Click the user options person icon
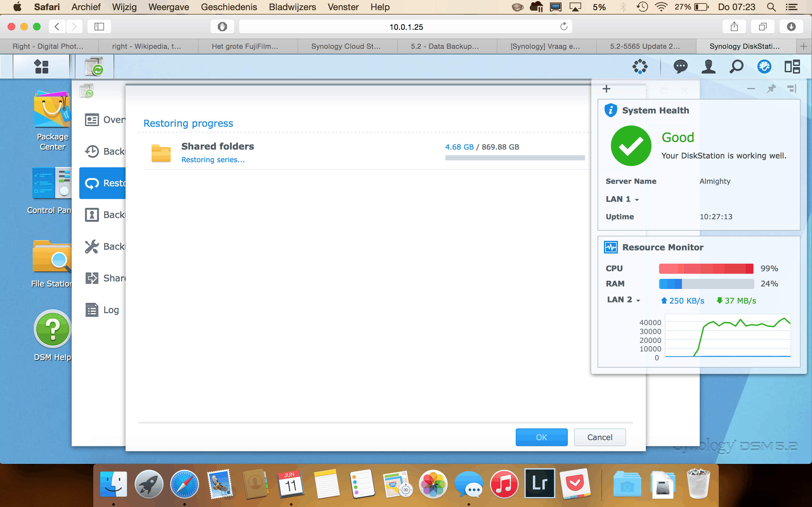Screen dimensions: 812x507 click(x=708, y=67)
